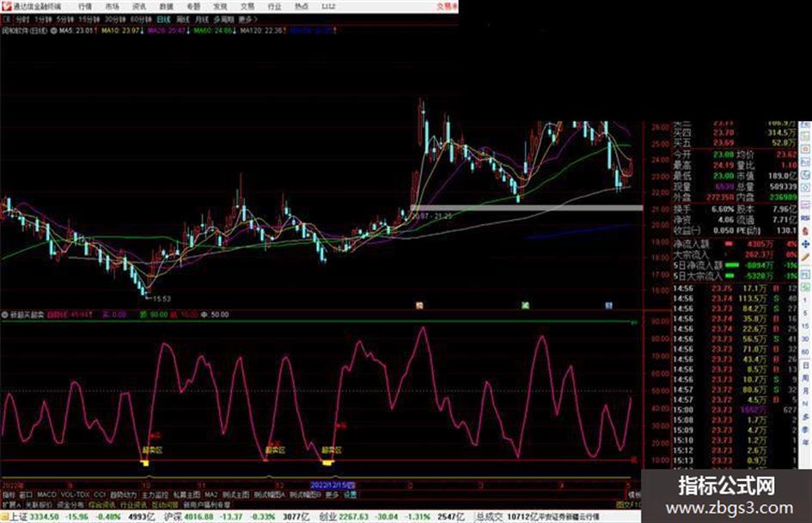Click sidebar N period shortcut
The width and height of the screenshot is (812, 523).
click(x=805, y=404)
